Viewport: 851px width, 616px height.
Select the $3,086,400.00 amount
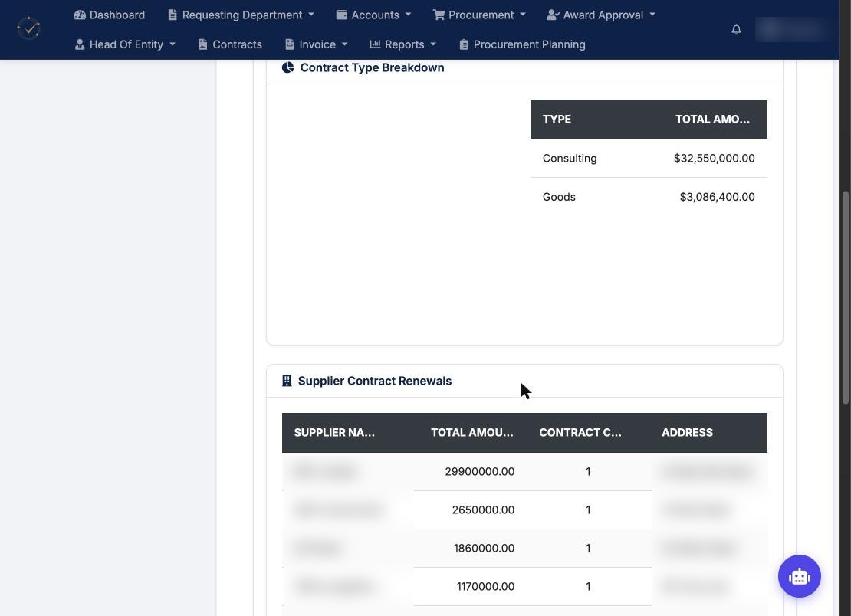[717, 197]
